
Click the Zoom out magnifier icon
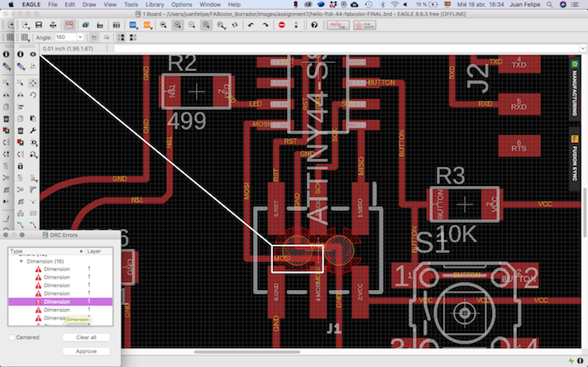[192, 25]
